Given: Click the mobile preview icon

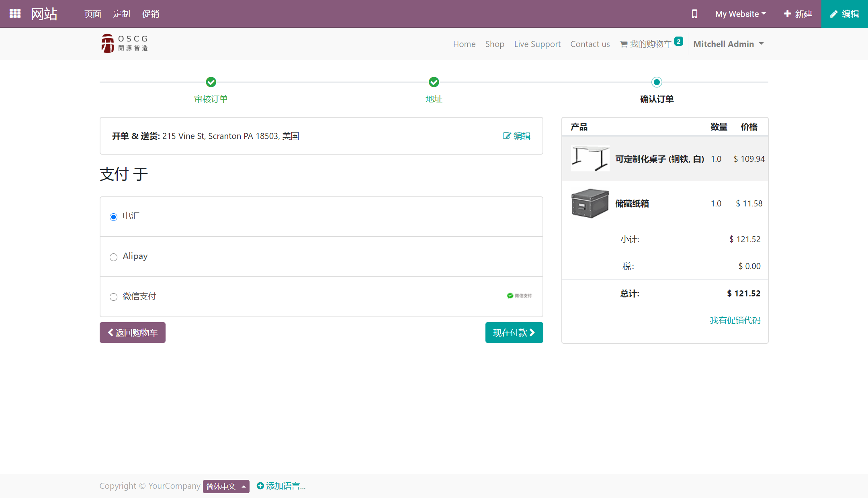Looking at the screenshot, I should point(694,13).
